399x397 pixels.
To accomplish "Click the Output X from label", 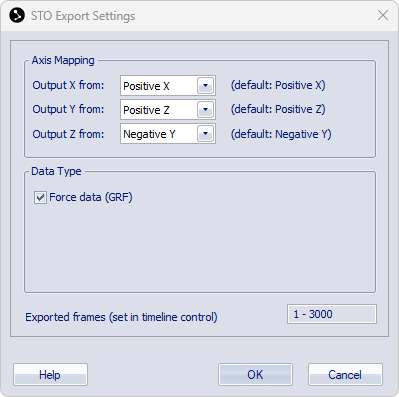I will (x=68, y=85).
